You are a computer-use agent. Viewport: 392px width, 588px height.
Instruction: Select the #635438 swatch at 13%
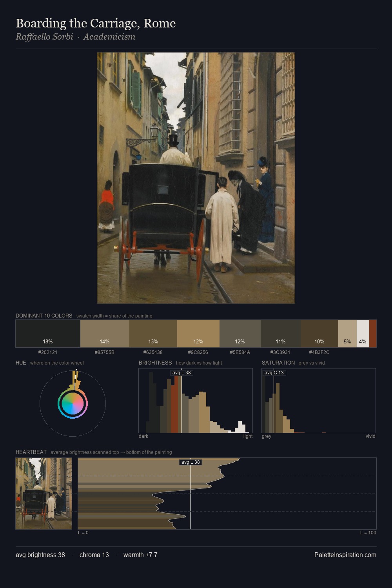point(153,334)
